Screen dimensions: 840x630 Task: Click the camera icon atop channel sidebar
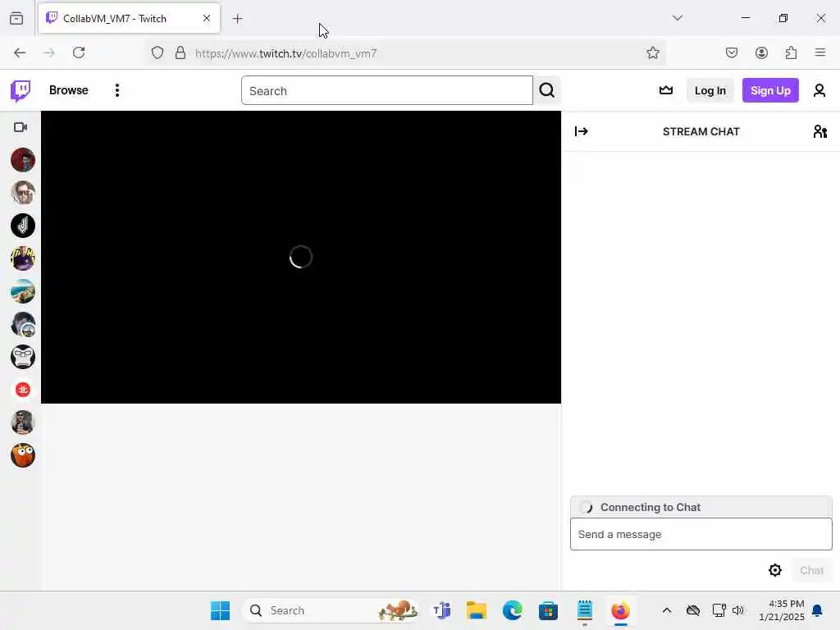pos(21,127)
